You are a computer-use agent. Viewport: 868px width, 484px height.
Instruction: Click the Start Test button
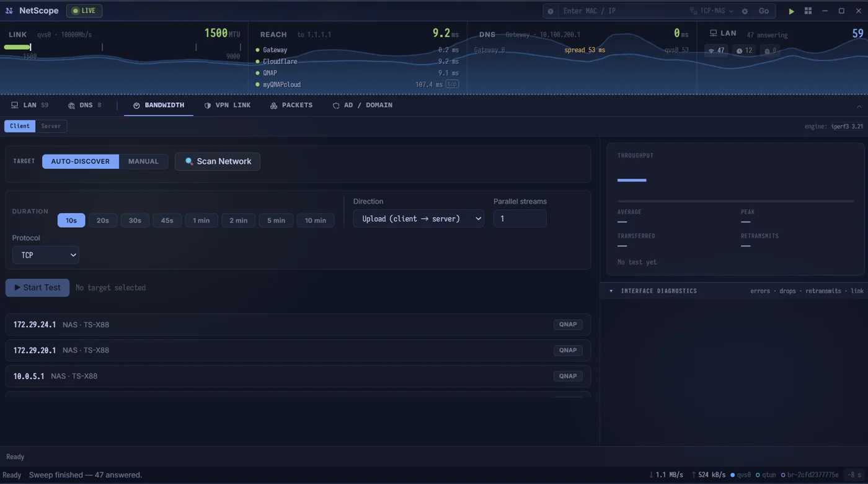37,287
